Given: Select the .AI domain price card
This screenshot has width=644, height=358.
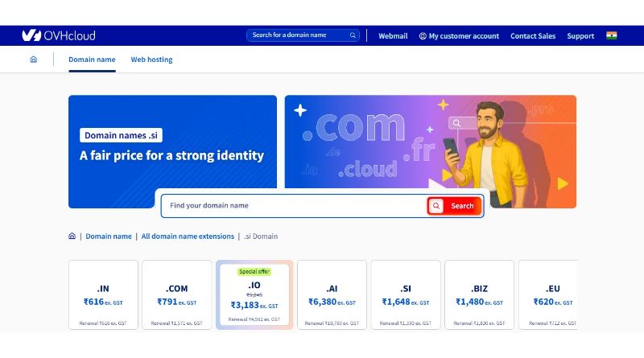Looking at the screenshot, I should pyautogui.click(x=332, y=294).
